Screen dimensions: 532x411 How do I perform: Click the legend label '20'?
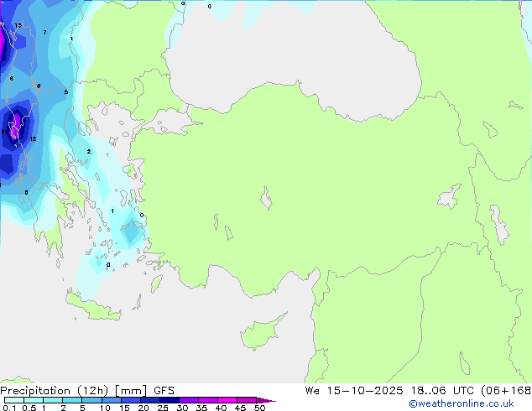(143, 408)
